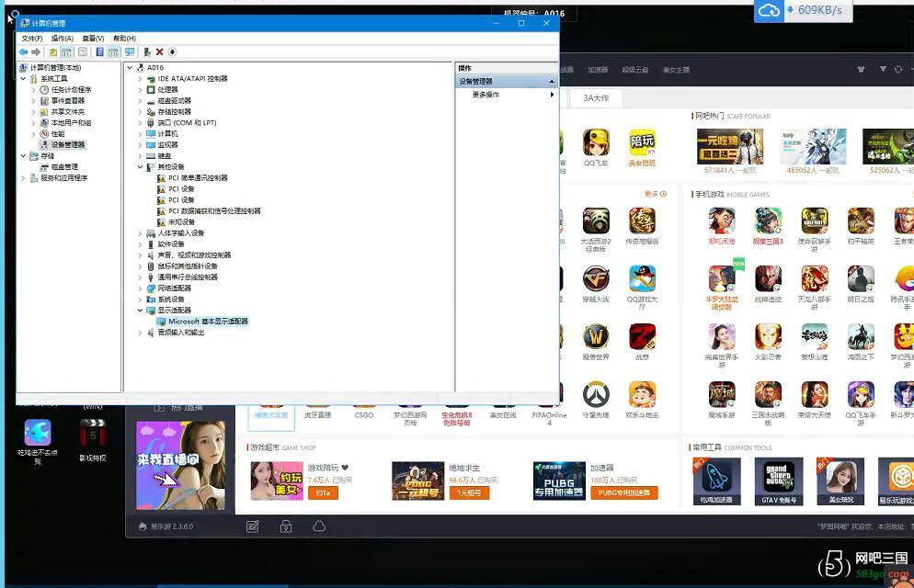Open the QQ游戏大厅 penguin icon
This screenshot has width=914, height=588.
click(642, 279)
